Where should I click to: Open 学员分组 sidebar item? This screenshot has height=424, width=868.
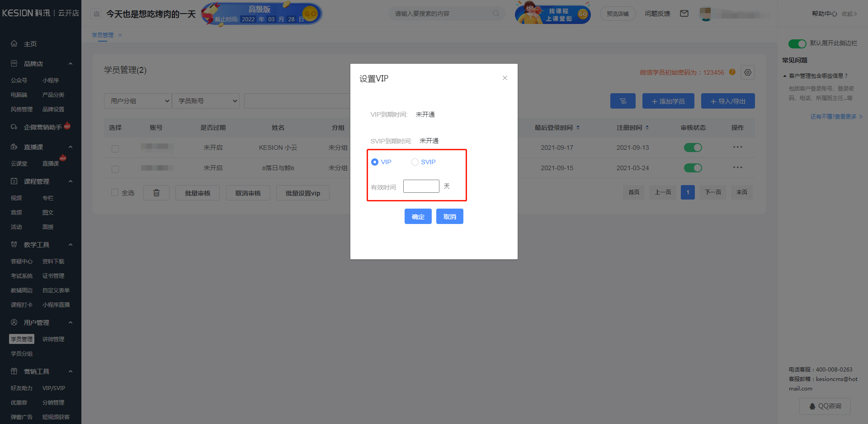point(22,353)
